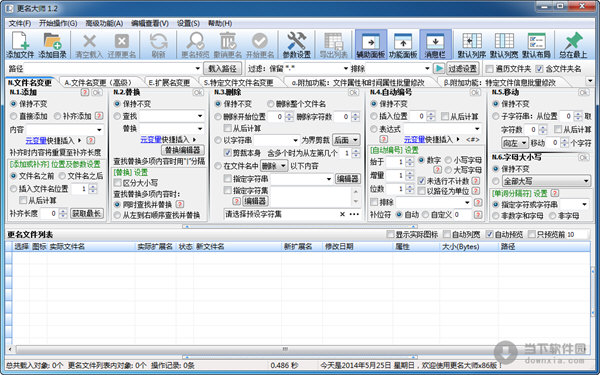Toggle the 剪裁本身 checkbox
The height and width of the screenshot is (375, 600).
228,153
